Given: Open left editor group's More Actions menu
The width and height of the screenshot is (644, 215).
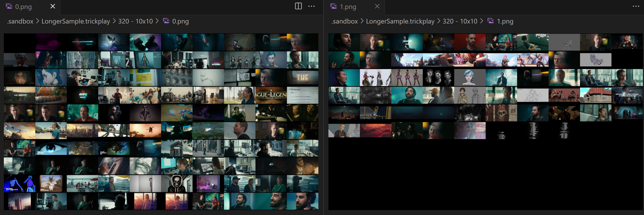Looking at the screenshot, I should (x=311, y=6).
